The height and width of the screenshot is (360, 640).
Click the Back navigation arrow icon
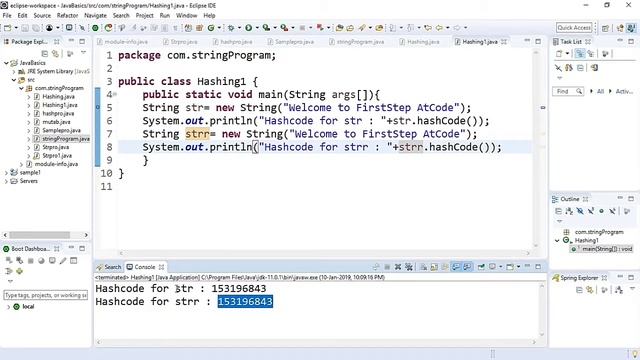tap(439, 28)
